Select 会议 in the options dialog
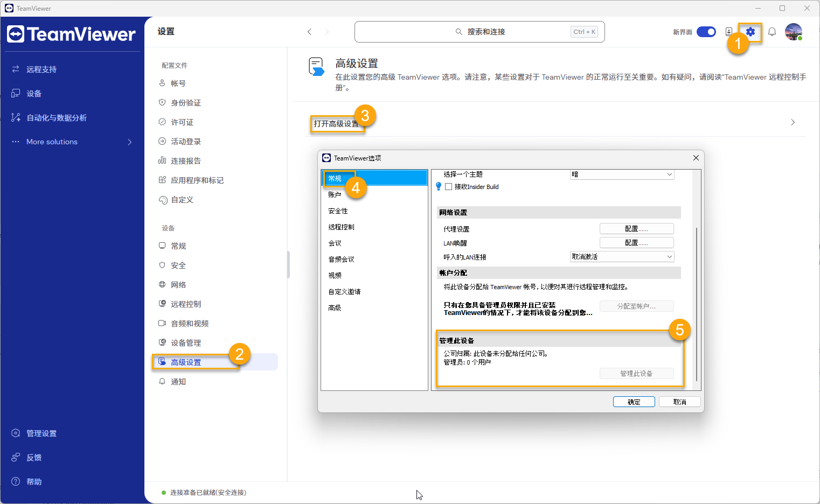This screenshot has width=820, height=504. coord(335,243)
